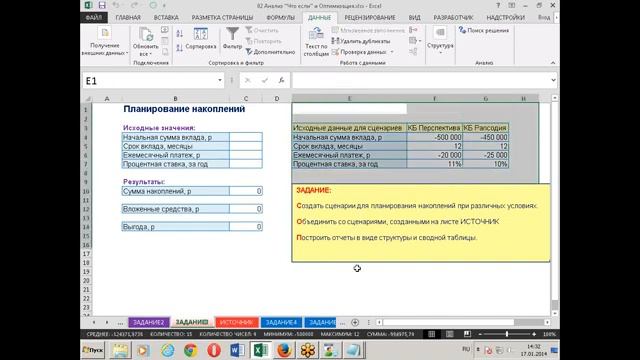640x360 pixels.
Task: Sort descending Z to A
Action: 180,48
